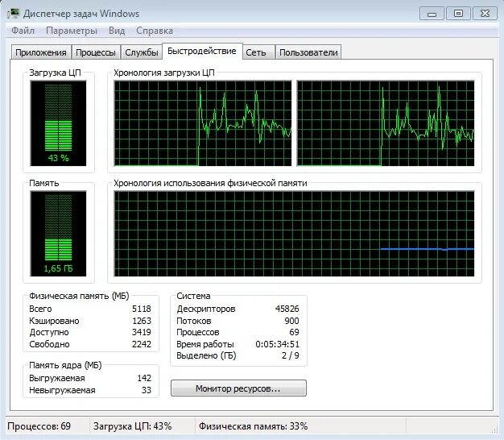Image resolution: width=504 pixels, height=440 pixels.
Task: Select the Быстродействие tab
Action: 202,51
